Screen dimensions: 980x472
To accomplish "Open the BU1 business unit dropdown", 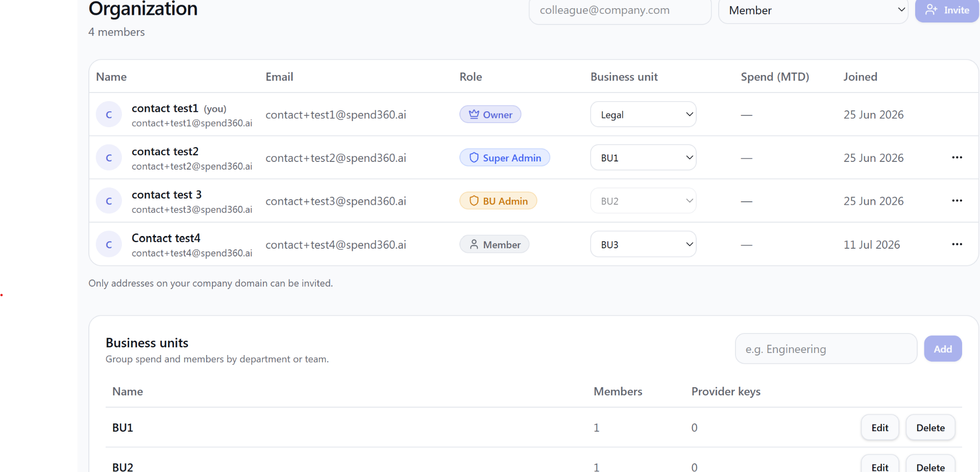I will click(643, 157).
